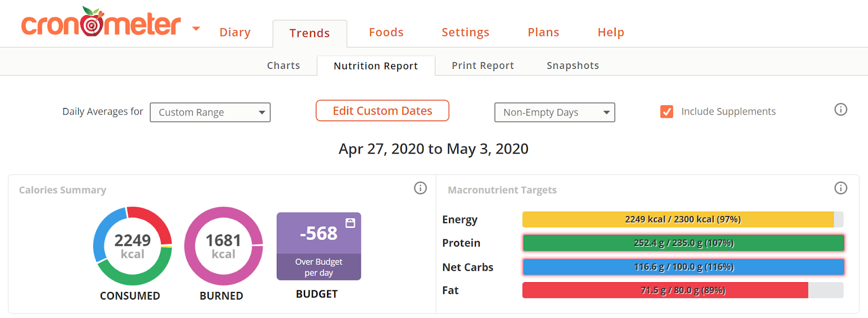Click the Calories Summary info icon

(420, 188)
